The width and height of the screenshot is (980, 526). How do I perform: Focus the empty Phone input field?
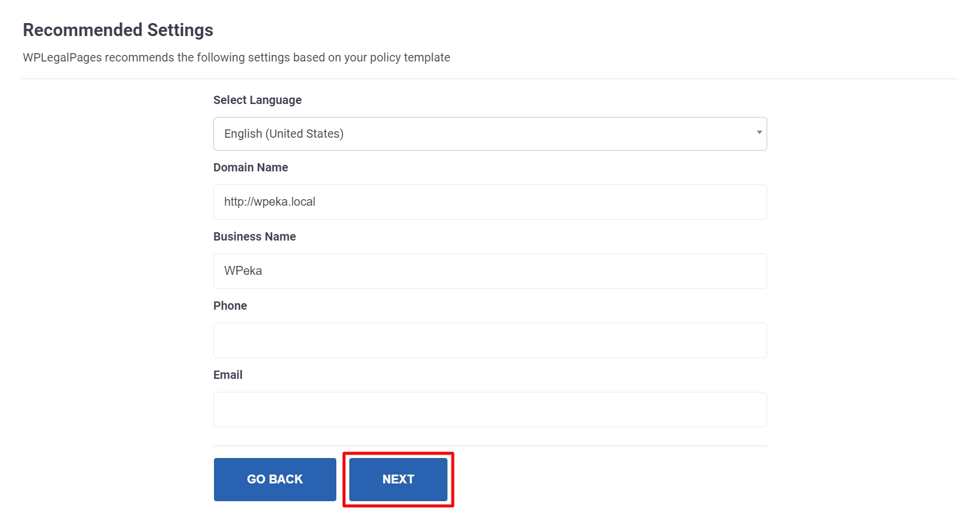[489, 340]
